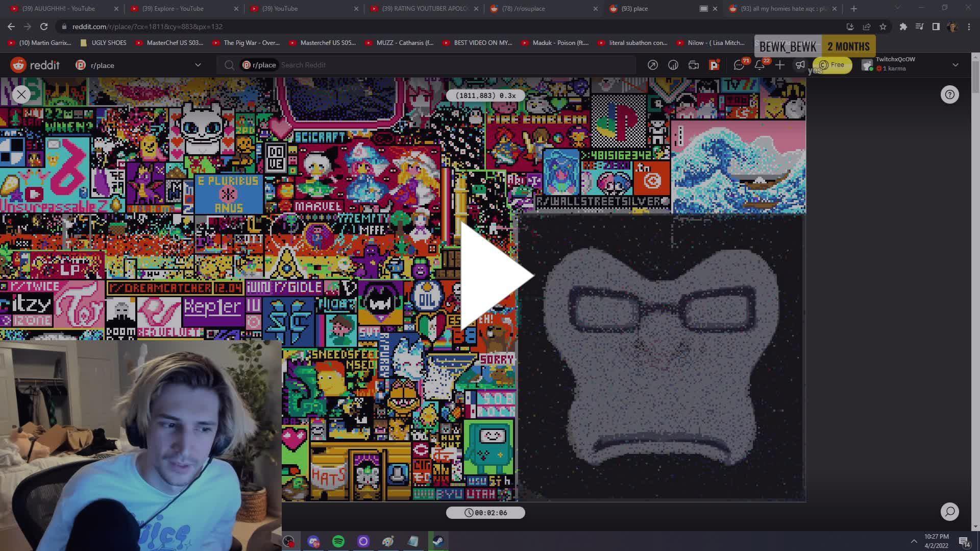Bookmark this page with the star icon

click(883, 27)
